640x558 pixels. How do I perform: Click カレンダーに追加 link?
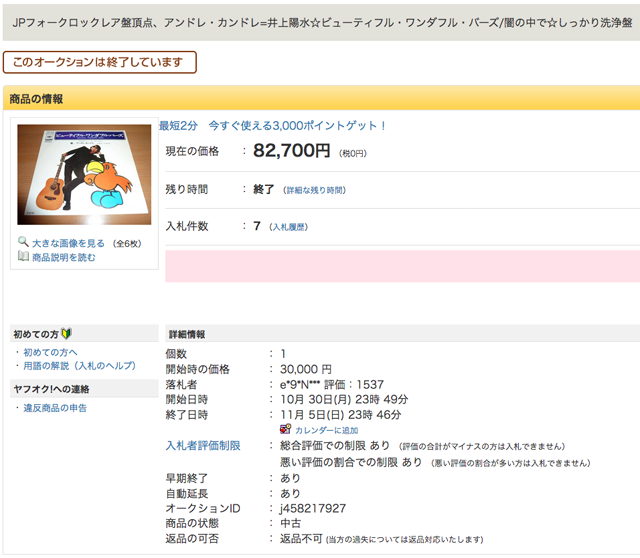click(x=327, y=430)
